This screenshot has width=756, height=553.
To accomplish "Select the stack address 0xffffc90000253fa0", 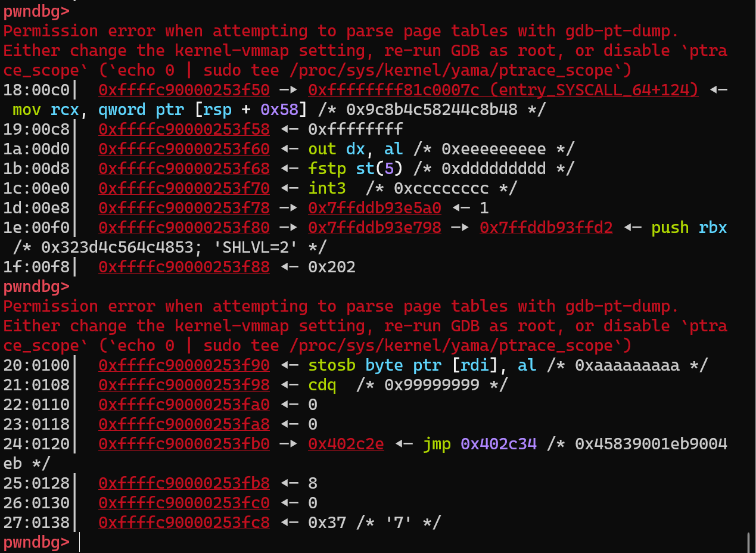I will pyautogui.click(x=183, y=405).
